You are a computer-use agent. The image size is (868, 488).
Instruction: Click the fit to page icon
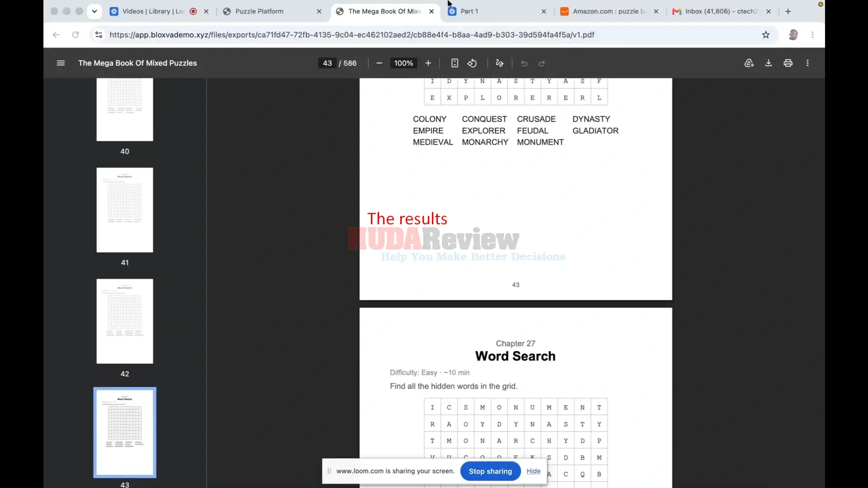tap(455, 63)
